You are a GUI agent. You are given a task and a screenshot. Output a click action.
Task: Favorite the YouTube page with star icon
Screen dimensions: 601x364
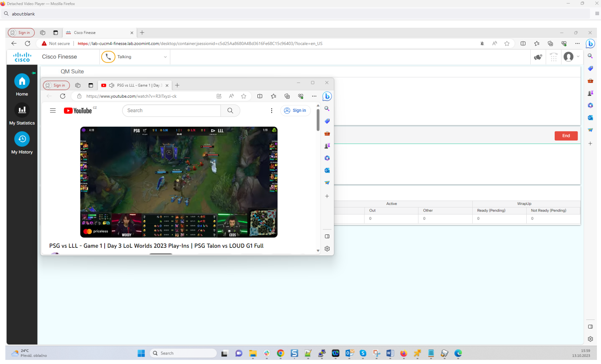point(244,96)
